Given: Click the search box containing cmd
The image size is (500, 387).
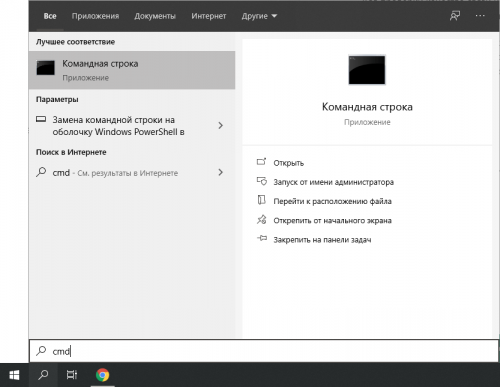Looking at the screenshot, I should tap(264, 351).
